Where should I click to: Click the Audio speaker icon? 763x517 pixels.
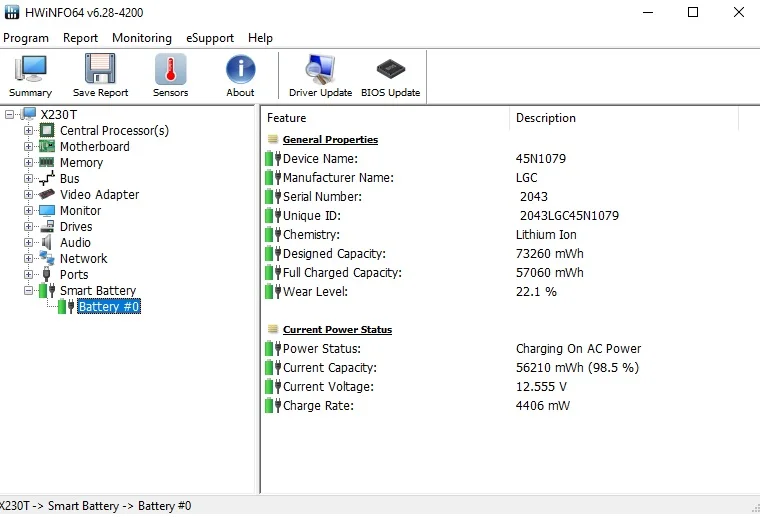[47, 242]
